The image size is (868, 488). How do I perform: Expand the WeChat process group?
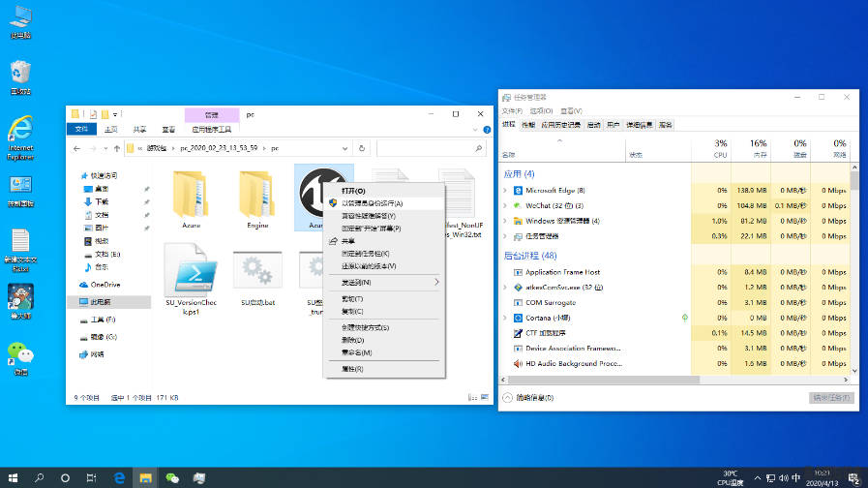click(505, 205)
